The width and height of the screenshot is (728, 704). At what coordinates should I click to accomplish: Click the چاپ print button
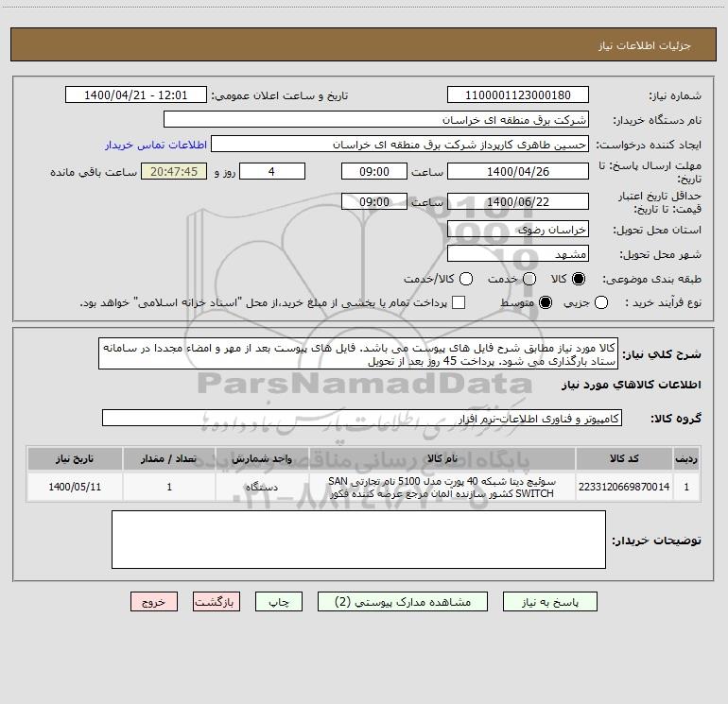pyautogui.click(x=279, y=602)
